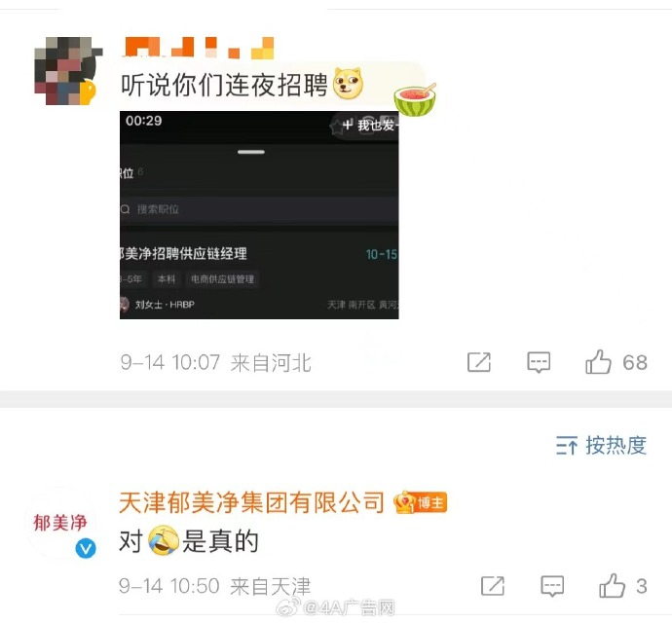
Task: Open the 天津郁美净集团有限公司 profile name
Action: tap(251, 502)
